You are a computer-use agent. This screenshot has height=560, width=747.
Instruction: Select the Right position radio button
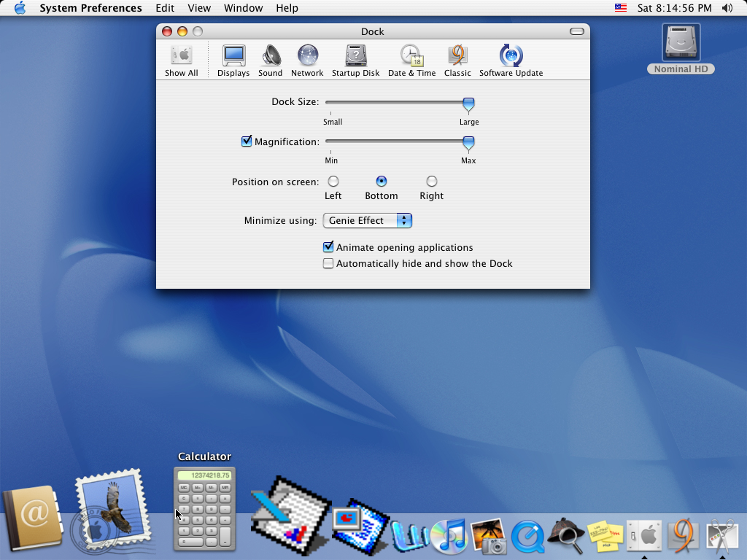coord(432,182)
